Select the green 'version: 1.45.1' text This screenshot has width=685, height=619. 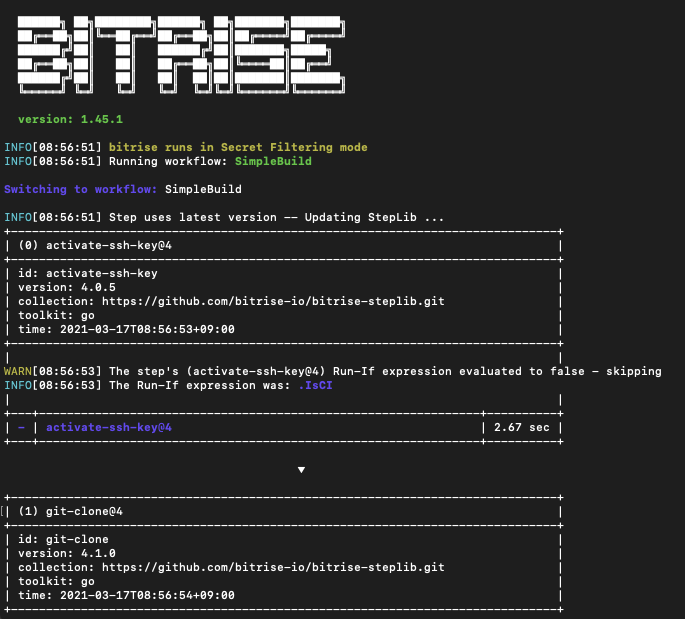click(x=70, y=119)
